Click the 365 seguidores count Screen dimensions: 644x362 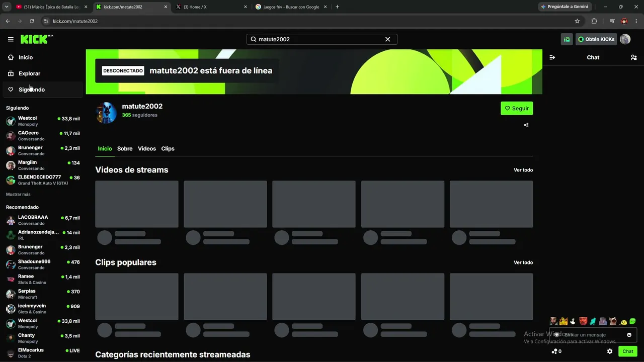[140, 115]
